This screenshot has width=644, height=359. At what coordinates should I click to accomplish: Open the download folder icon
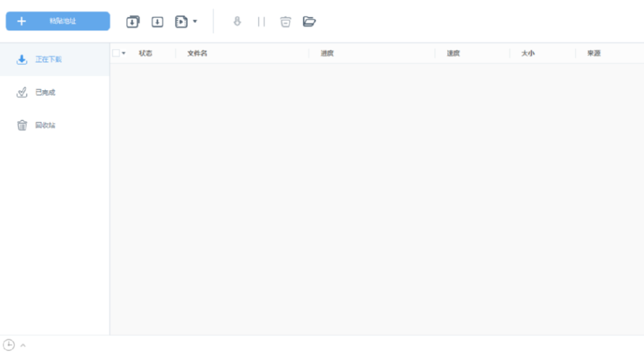click(x=309, y=22)
